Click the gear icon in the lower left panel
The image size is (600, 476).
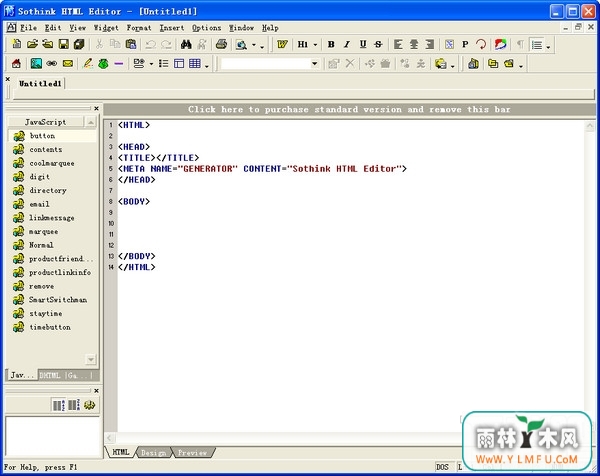[x=90, y=405]
